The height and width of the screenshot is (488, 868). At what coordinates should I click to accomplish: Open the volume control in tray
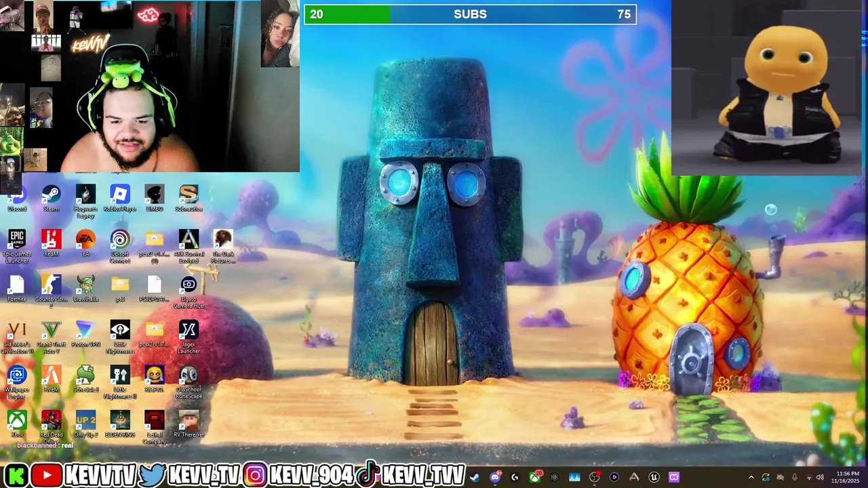click(x=820, y=478)
